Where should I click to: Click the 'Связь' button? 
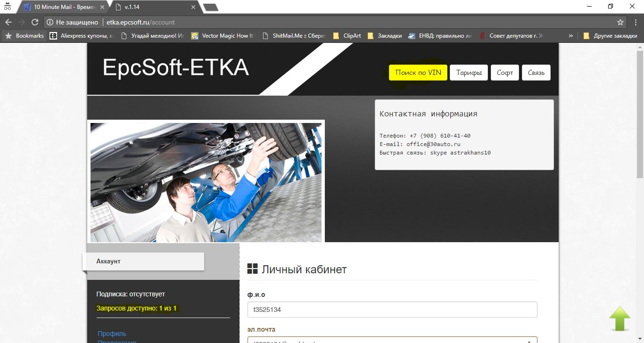click(x=536, y=73)
